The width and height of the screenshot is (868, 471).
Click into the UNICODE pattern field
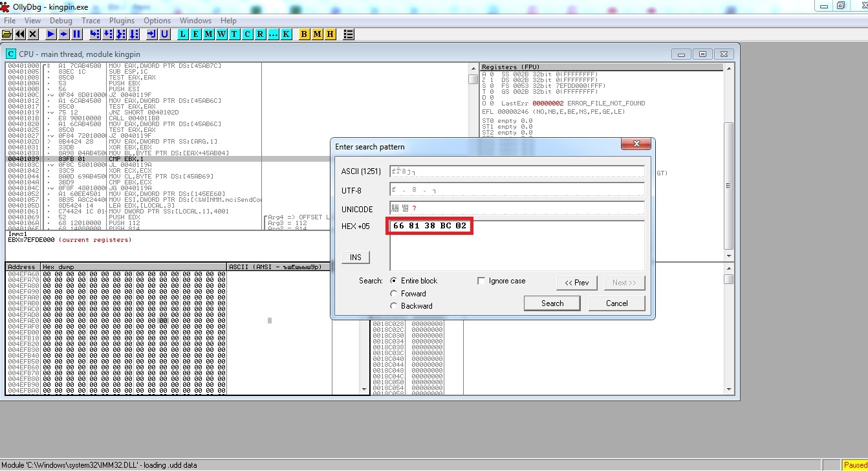click(517, 209)
